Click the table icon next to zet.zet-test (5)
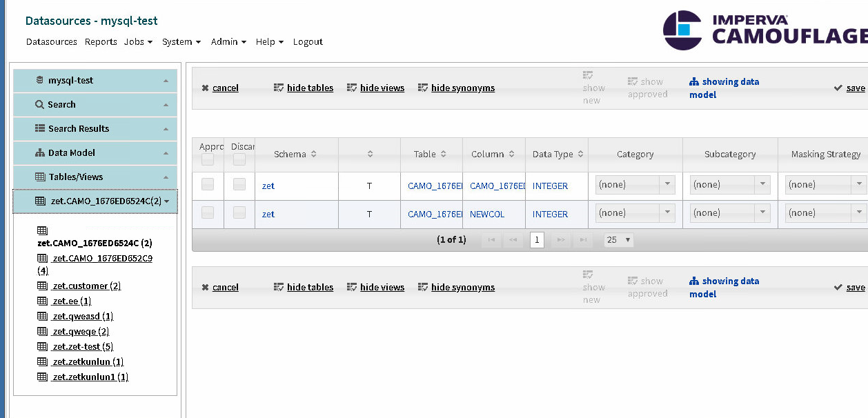868x418 pixels. (42, 346)
